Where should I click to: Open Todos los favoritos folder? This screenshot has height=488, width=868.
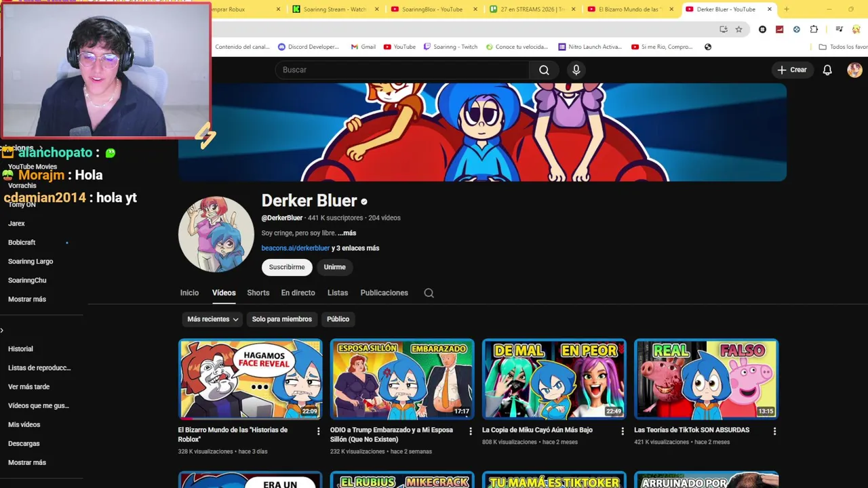point(843,47)
